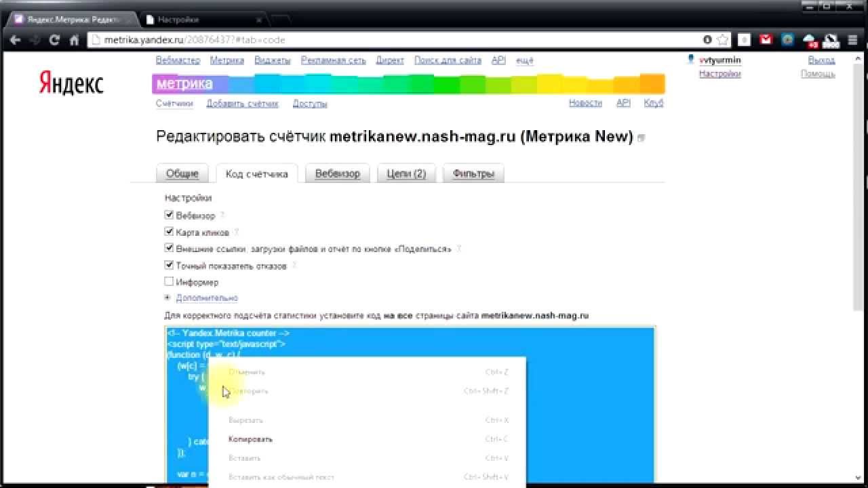Image resolution: width=868 pixels, height=488 pixels.
Task: Click the help icon next to Точный показатель отказов
Action: click(294, 266)
